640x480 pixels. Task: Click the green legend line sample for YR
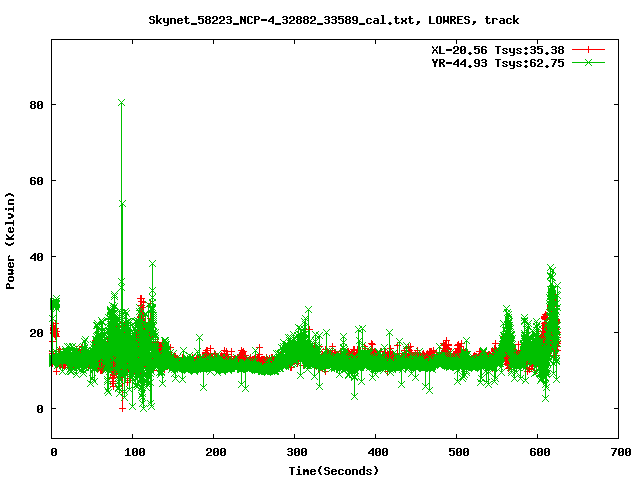tap(588, 62)
